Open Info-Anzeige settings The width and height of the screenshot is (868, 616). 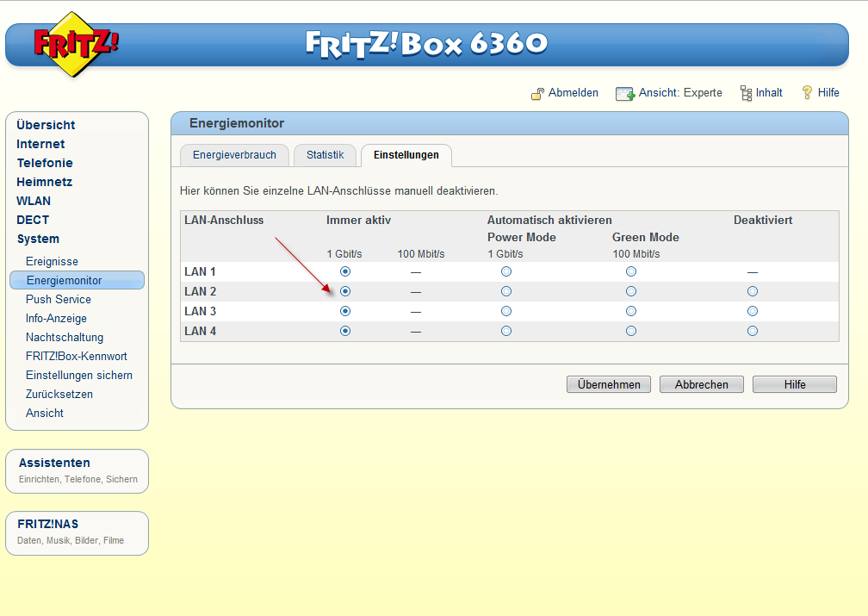tap(56, 319)
